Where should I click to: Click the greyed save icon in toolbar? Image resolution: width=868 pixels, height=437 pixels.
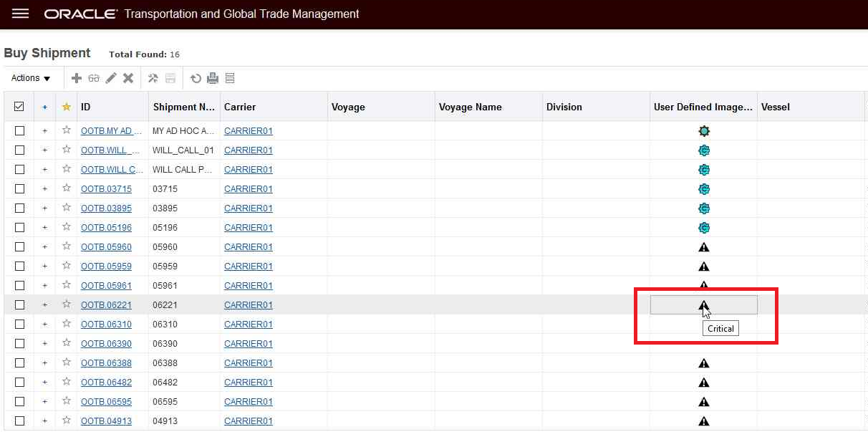170,78
